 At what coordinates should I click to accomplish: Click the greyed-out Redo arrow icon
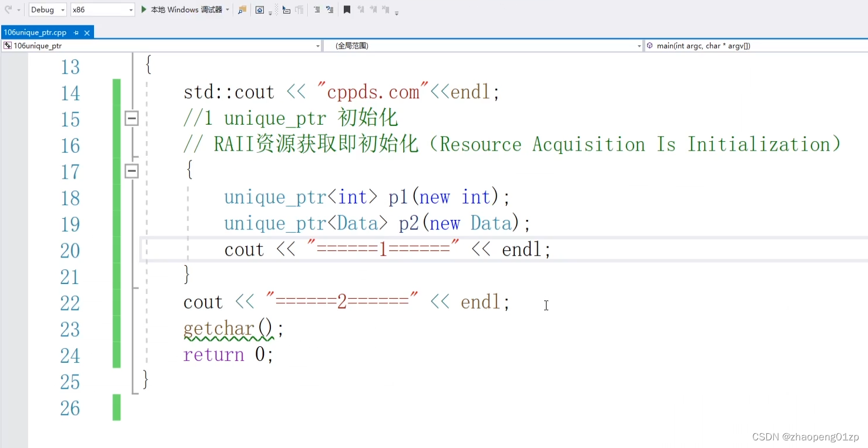pyautogui.click(x=8, y=9)
